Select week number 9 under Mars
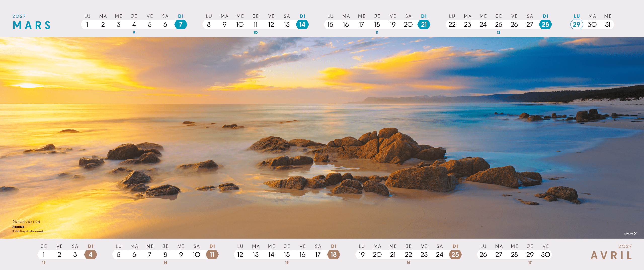The height and width of the screenshot is (270, 644). [x=134, y=32]
